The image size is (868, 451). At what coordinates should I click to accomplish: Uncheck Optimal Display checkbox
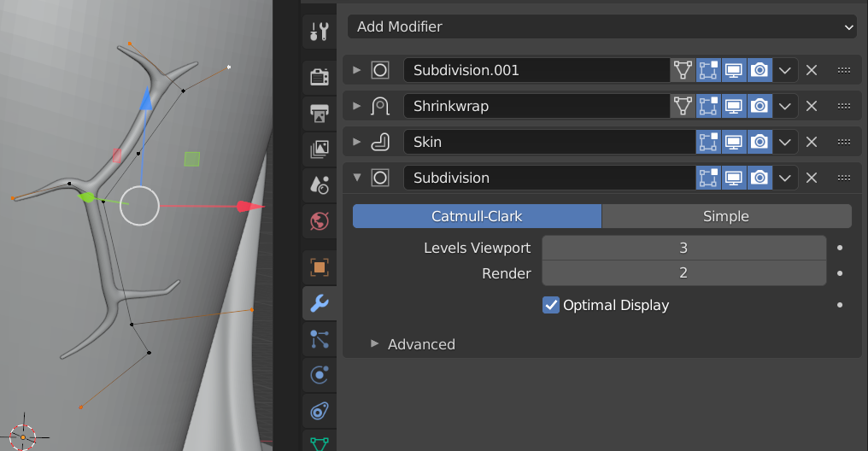tap(551, 305)
